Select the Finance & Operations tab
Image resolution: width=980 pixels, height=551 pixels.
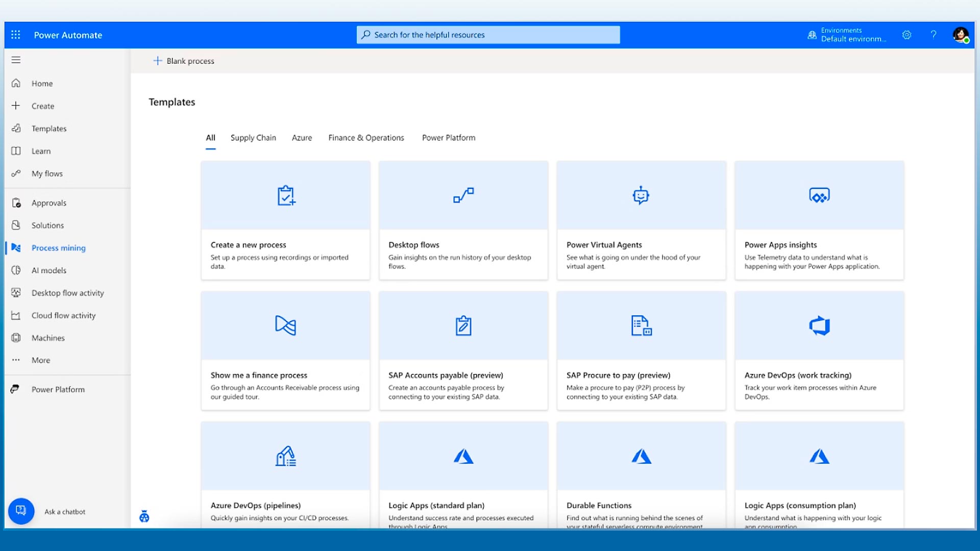pyautogui.click(x=366, y=138)
